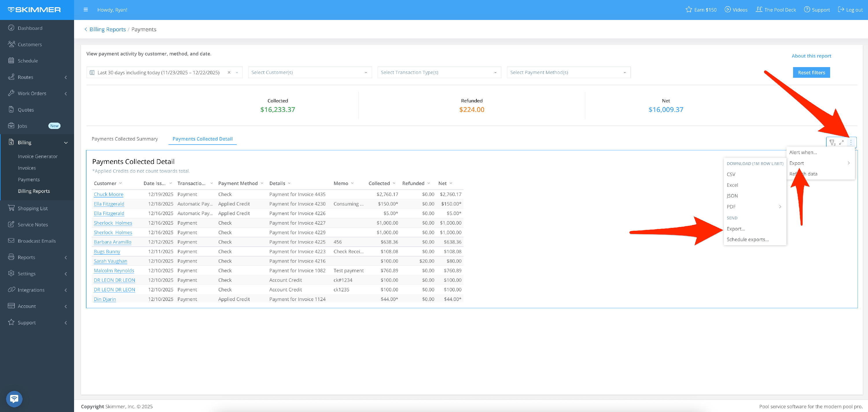Expand the report to fullscreen with the arrows icon
This screenshot has height=412, width=868.
click(841, 142)
